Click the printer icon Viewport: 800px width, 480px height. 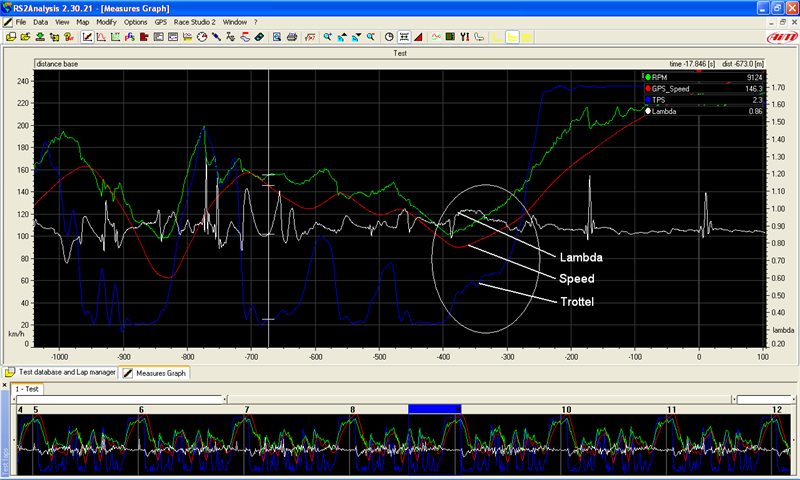coord(292,37)
